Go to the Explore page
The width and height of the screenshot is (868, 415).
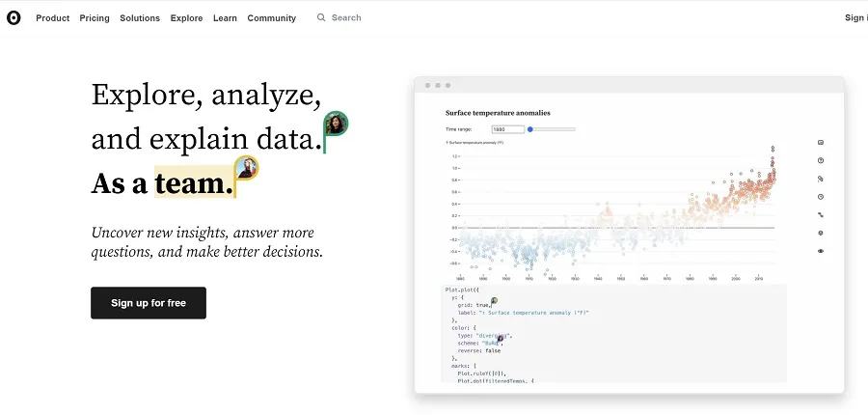point(186,17)
